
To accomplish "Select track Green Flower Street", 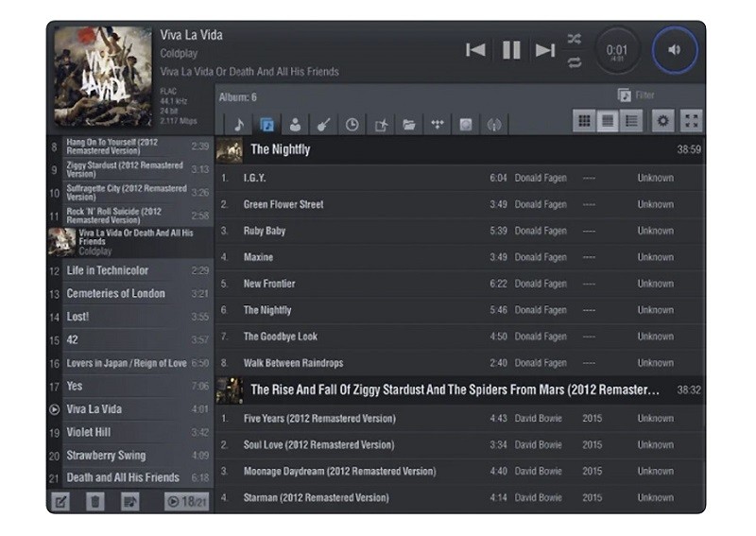I will tap(460, 204).
